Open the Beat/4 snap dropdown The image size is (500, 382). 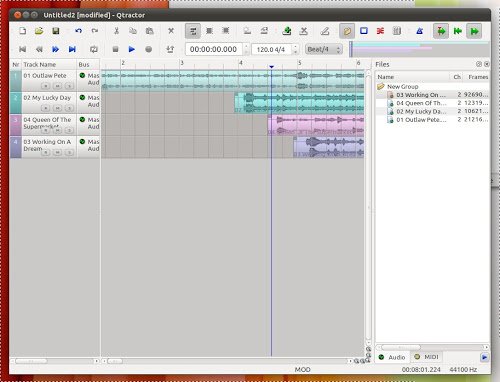click(x=324, y=49)
